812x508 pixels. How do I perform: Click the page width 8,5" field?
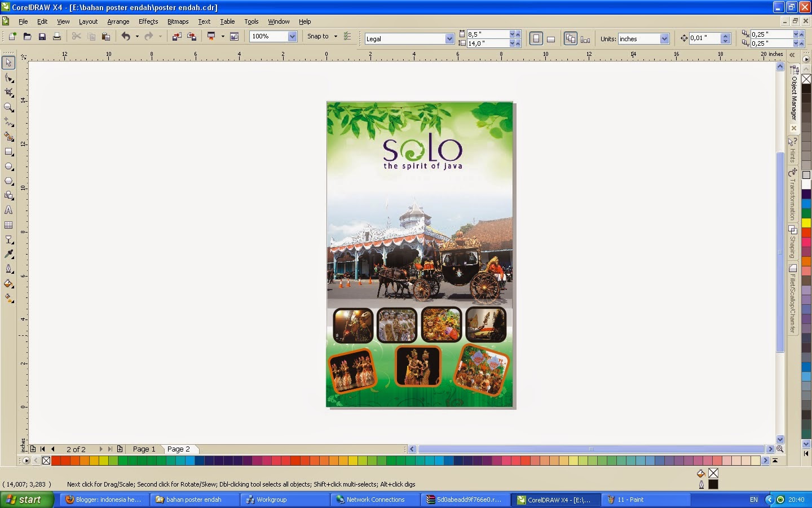click(x=488, y=34)
